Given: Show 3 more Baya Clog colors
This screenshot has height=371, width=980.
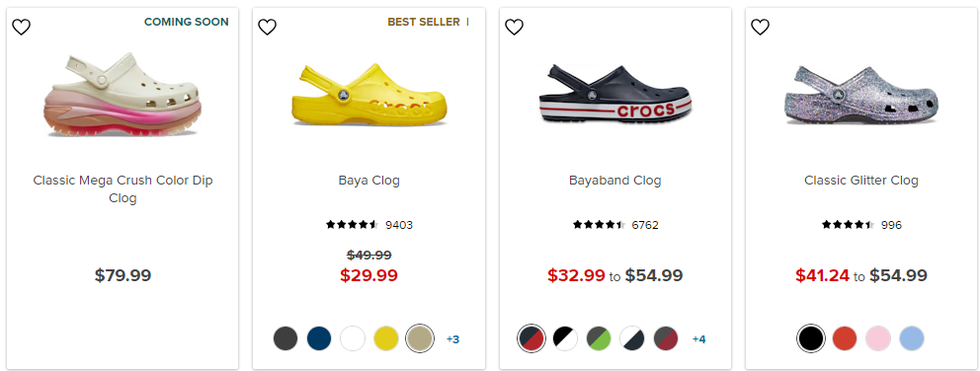Looking at the screenshot, I should (x=452, y=339).
